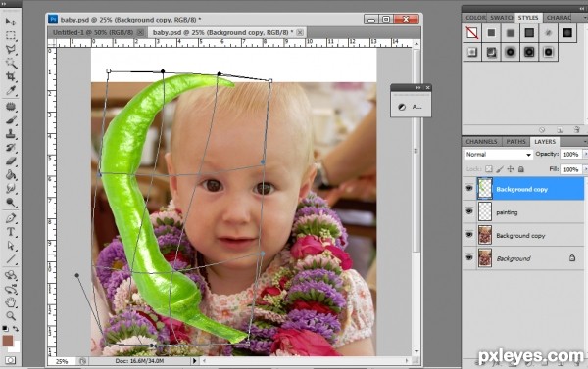Viewport: 588px width, 369px height.
Task: Open the status bar info arrow menu
Action: tap(194, 361)
